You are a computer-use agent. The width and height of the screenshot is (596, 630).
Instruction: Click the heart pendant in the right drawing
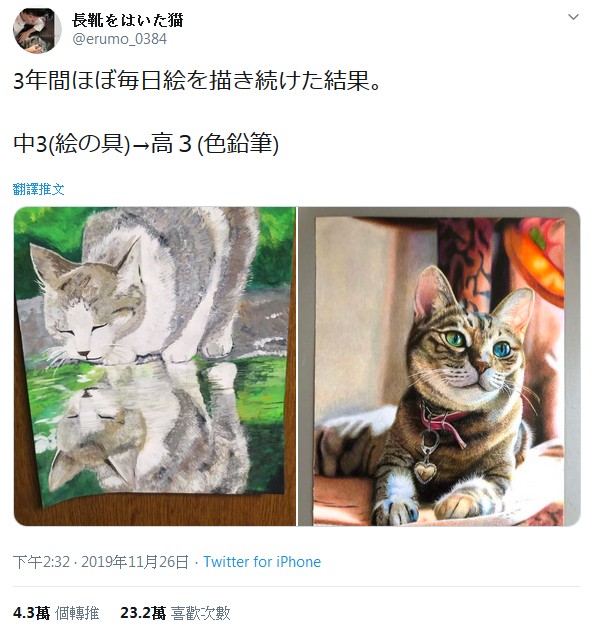[425, 470]
